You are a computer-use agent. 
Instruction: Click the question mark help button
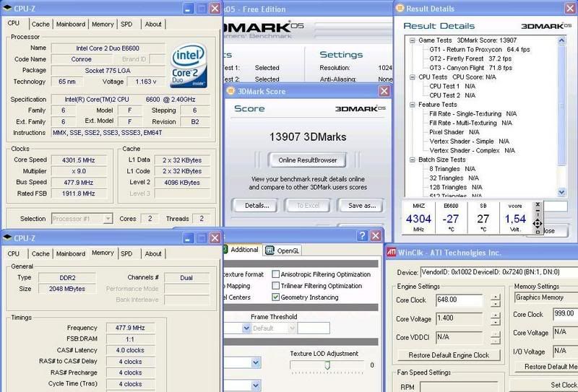point(362,236)
